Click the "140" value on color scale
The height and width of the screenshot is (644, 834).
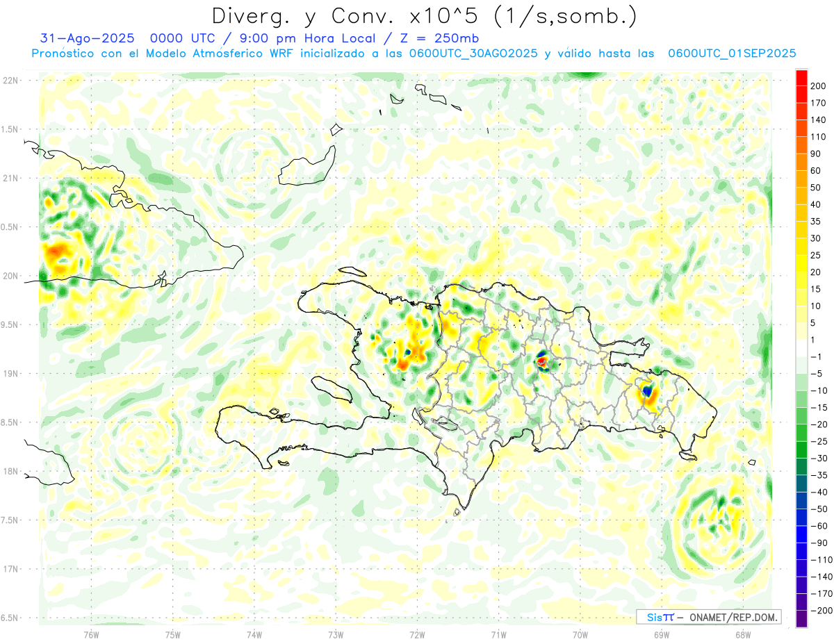pos(818,120)
